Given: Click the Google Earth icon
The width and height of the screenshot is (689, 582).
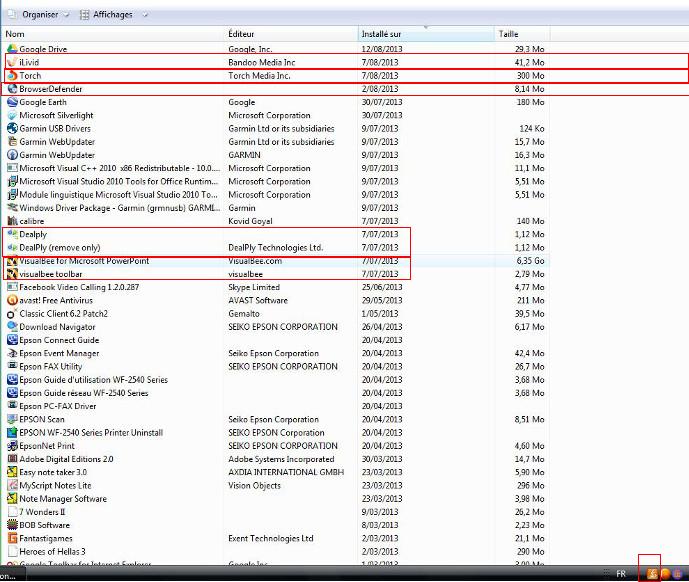Looking at the screenshot, I should [x=12, y=102].
